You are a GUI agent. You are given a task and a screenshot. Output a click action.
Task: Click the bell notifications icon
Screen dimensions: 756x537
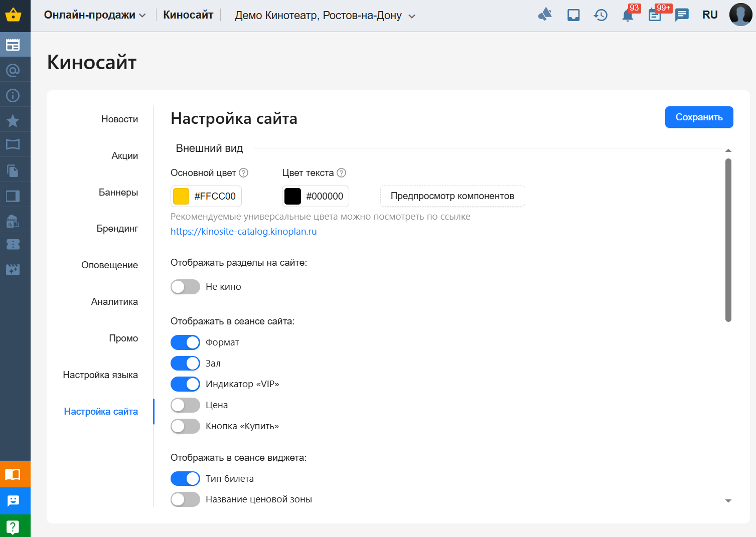pyautogui.click(x=628, y=16)
